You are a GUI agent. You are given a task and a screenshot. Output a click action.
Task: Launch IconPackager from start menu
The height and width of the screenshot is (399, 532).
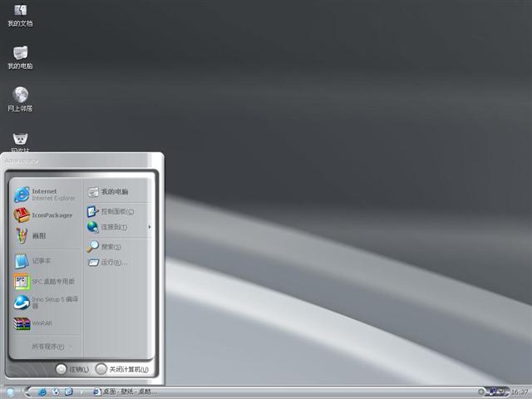click(45, 215)
